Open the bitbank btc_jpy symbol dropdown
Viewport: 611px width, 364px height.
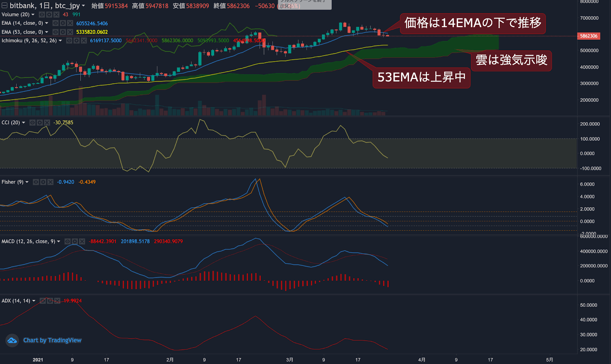point(83,5)
